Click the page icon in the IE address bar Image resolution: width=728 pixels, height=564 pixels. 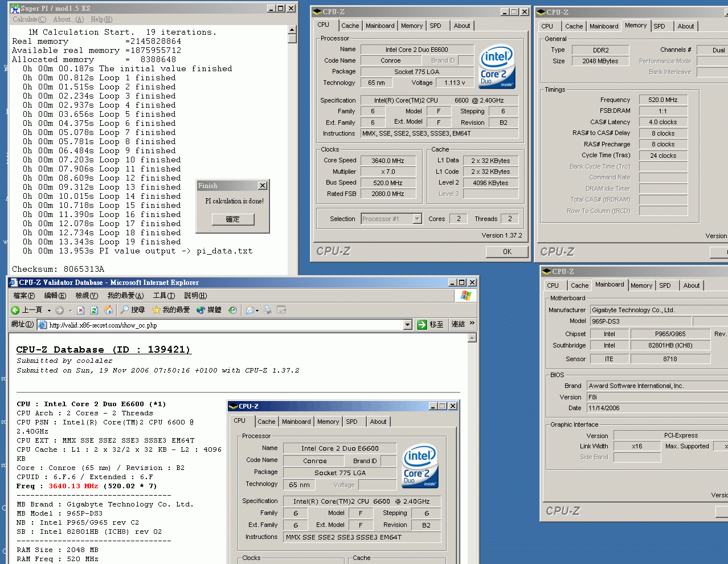click(42, 325)
